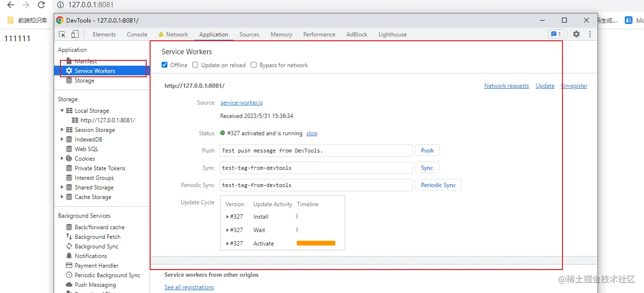
Task: Expand the Cookies tree node
Action: (62, 158)
